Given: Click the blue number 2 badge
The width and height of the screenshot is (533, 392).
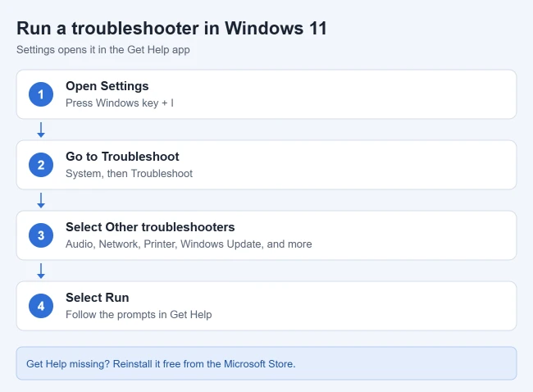Looking at the screenshot, I should (x=41, y=165).
